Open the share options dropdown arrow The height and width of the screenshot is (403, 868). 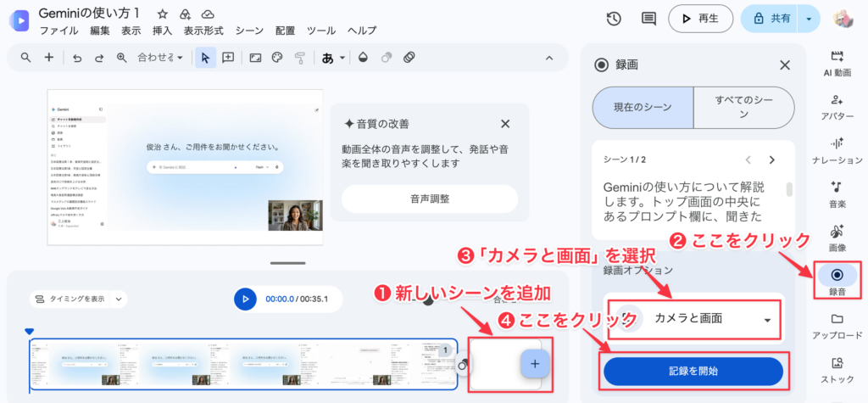810,19
